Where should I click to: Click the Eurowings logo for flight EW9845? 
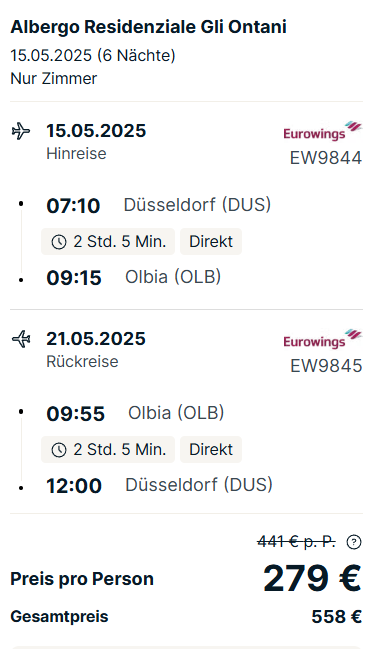pyautogui.click(x=322, y=339)
